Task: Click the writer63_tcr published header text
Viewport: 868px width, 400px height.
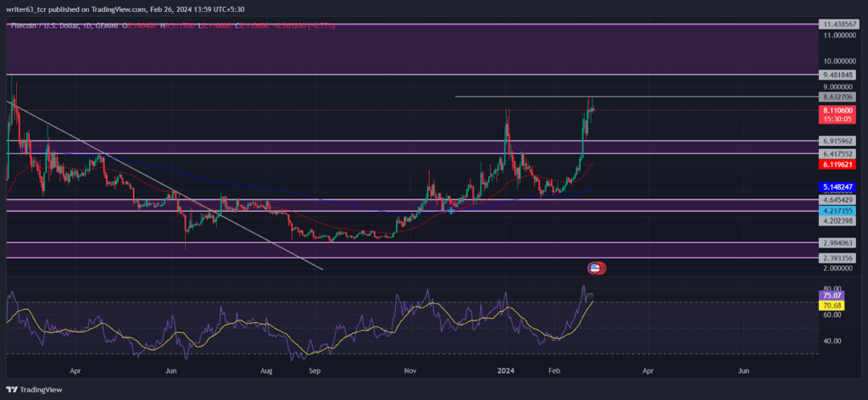Action: [124, 9]
